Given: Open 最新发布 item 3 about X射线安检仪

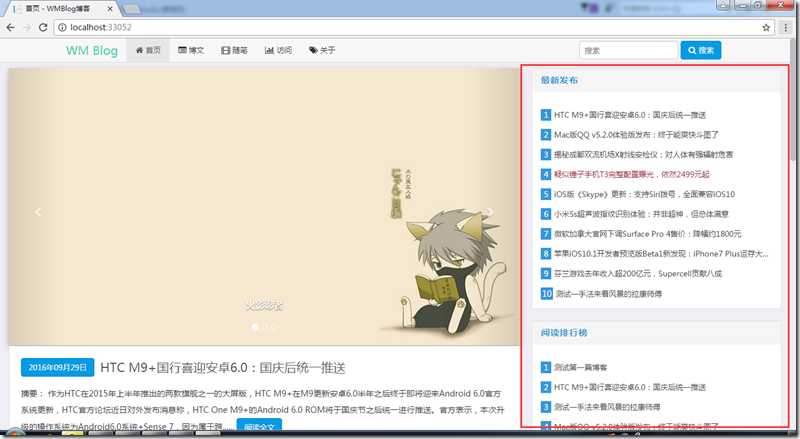Looking at the screenshot, I should [643, 154].
